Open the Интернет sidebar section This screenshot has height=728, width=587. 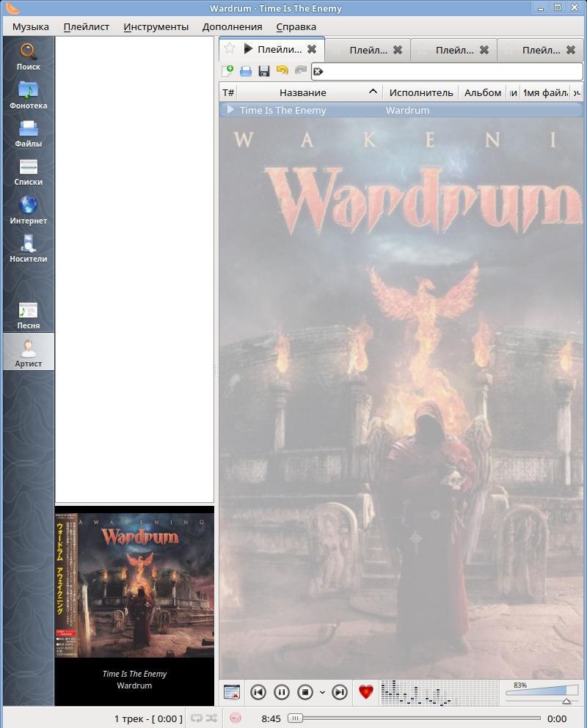(29, 210)
